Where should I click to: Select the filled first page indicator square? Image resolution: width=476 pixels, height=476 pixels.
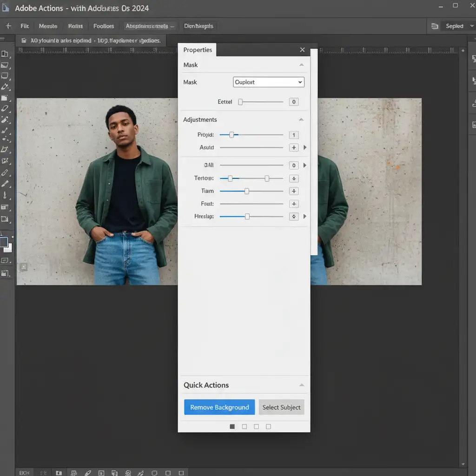coord(232,426)
